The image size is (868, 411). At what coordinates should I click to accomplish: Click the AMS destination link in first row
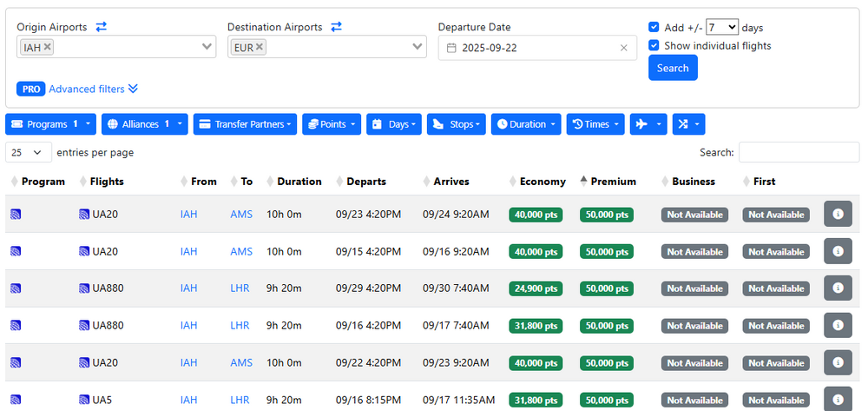pyautogui.click(x=241, y=215)
